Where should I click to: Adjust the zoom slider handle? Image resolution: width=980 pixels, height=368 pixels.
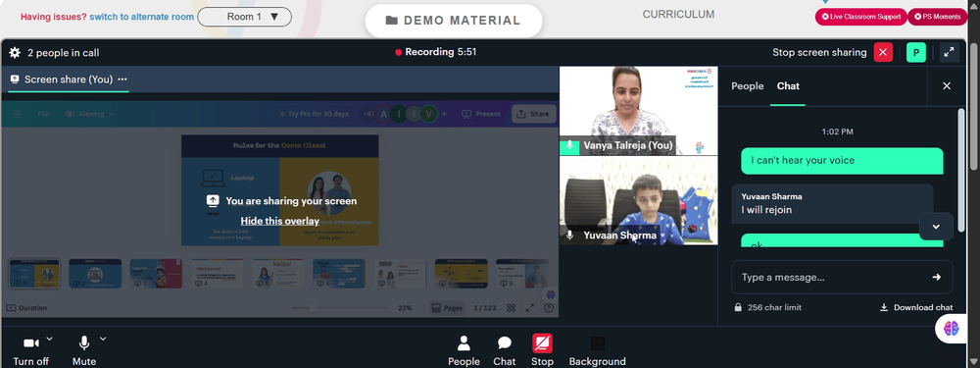click(314, 308)
